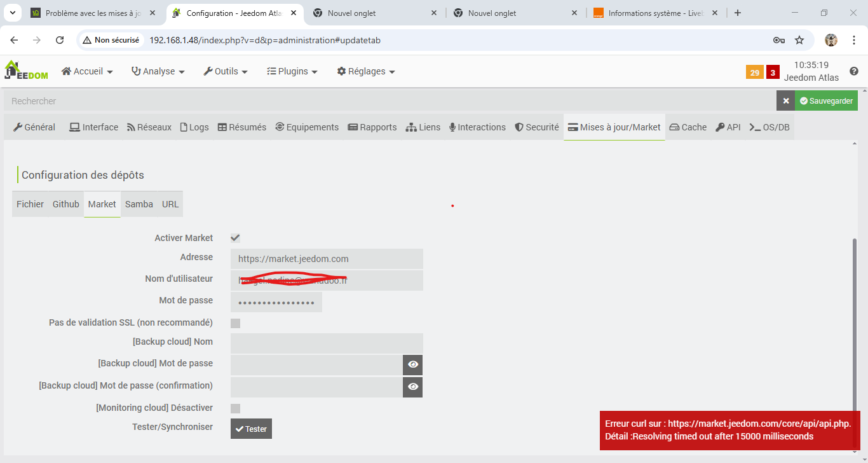Switch to the Informations système browser tab
Screen dimensions: 868x463
tap(654, 13)
